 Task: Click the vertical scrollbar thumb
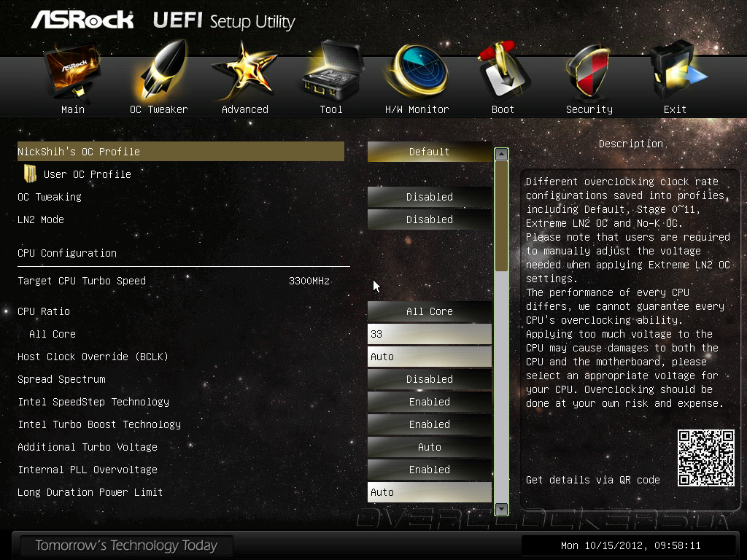coord(501,216)
